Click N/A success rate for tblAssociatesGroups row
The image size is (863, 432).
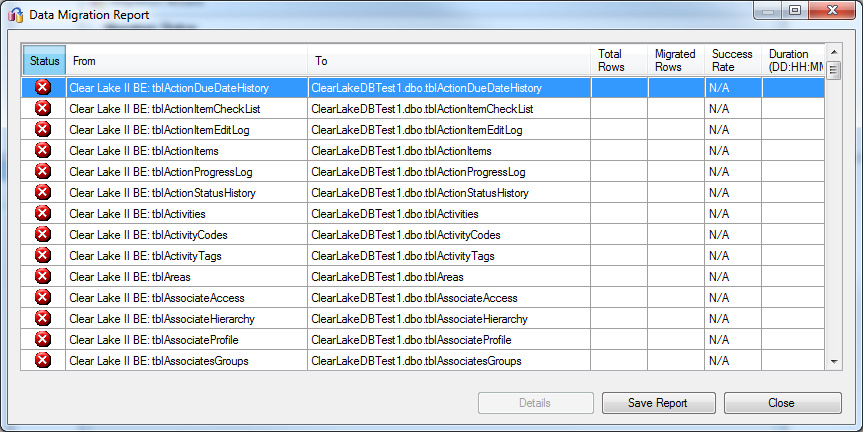pyautogui.click(x=733, y=360)
